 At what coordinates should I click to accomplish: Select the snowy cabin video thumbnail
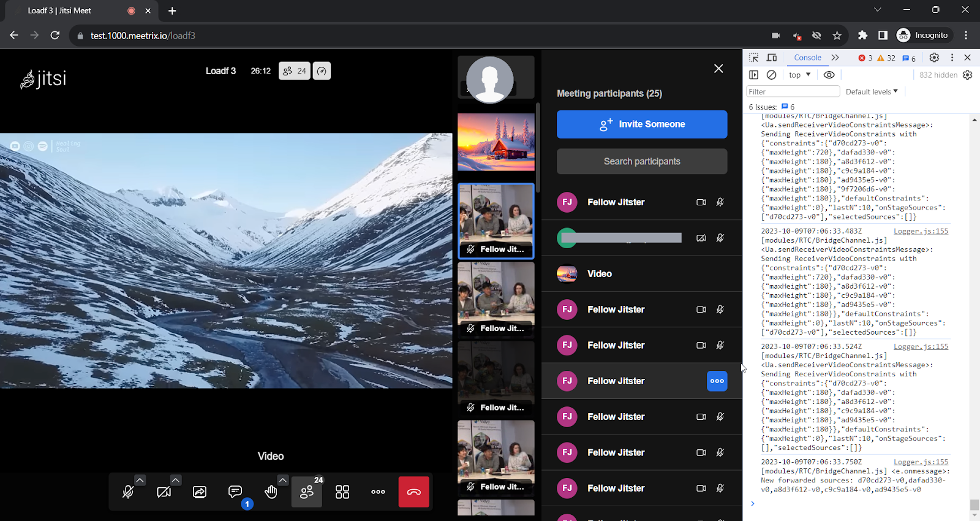(x=496, y=142)
